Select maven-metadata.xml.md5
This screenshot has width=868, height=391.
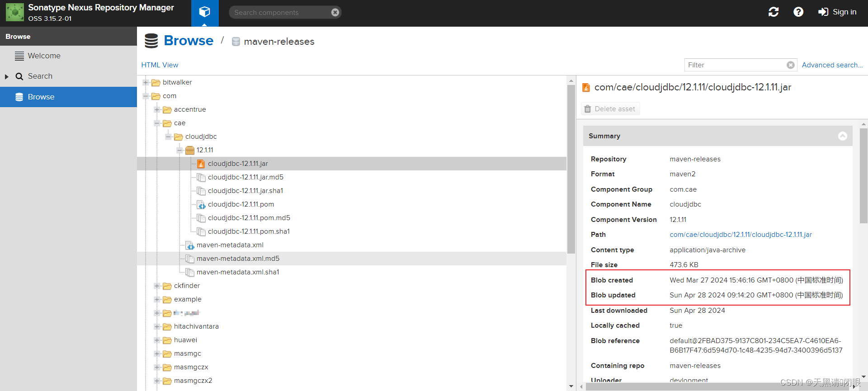[x=238, y=259]
